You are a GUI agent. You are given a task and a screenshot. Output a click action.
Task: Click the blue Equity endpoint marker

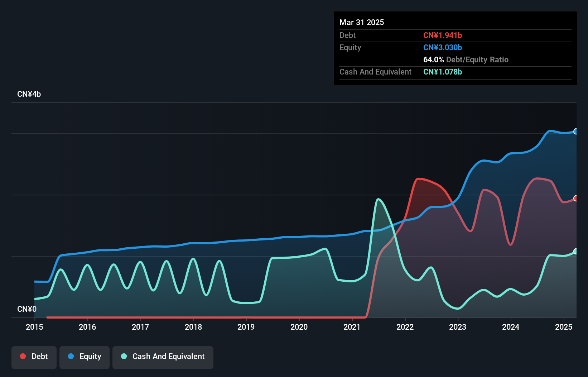[x=576, y=132]
